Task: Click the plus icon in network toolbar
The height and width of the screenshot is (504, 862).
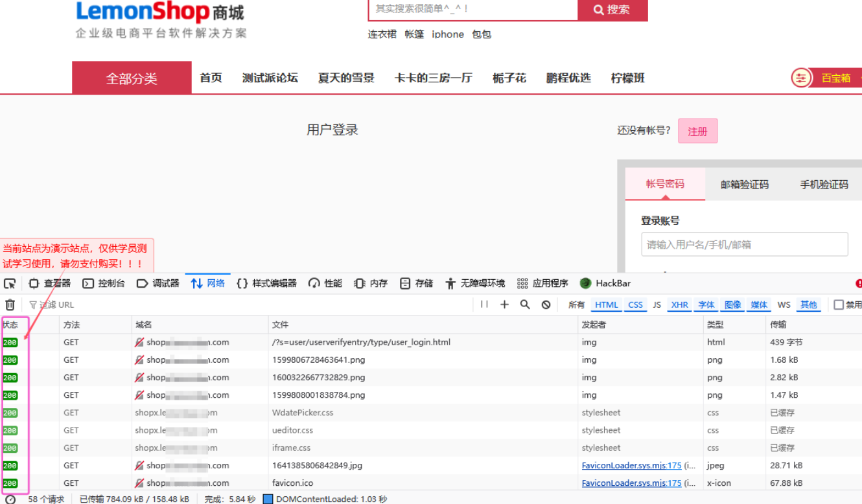Action: click(504, 304)
